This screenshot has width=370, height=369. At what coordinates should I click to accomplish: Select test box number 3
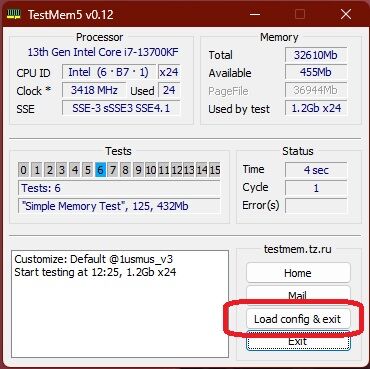(x=62, y=170)
